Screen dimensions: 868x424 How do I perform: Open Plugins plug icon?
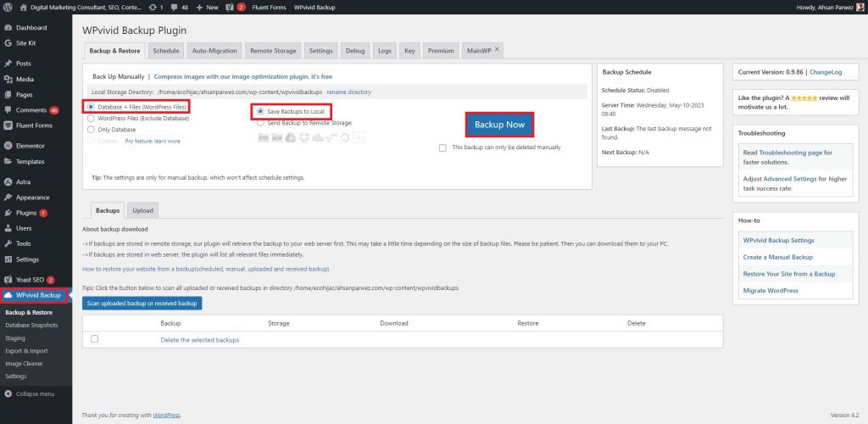click(x=8, y=213)
